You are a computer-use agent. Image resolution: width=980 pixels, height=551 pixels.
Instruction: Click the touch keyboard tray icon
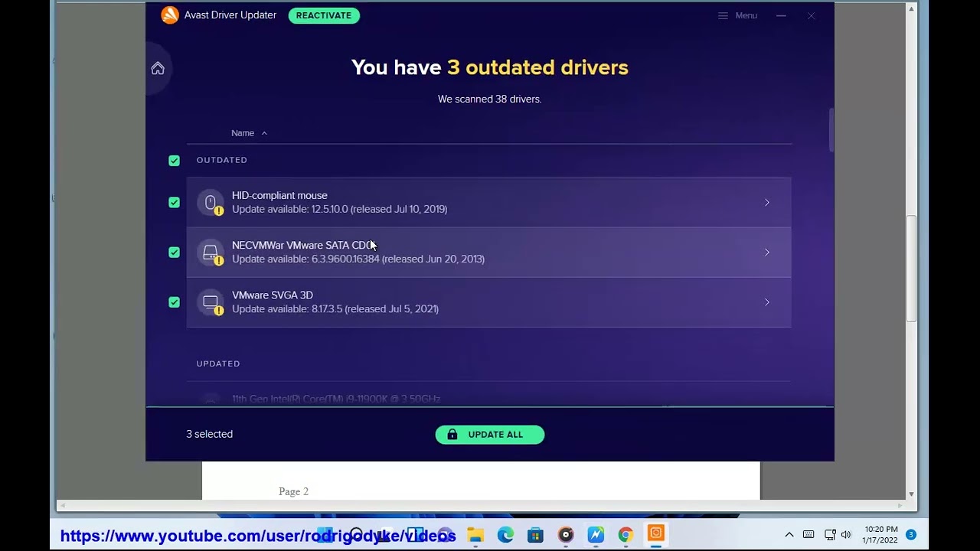coord(808,535)
